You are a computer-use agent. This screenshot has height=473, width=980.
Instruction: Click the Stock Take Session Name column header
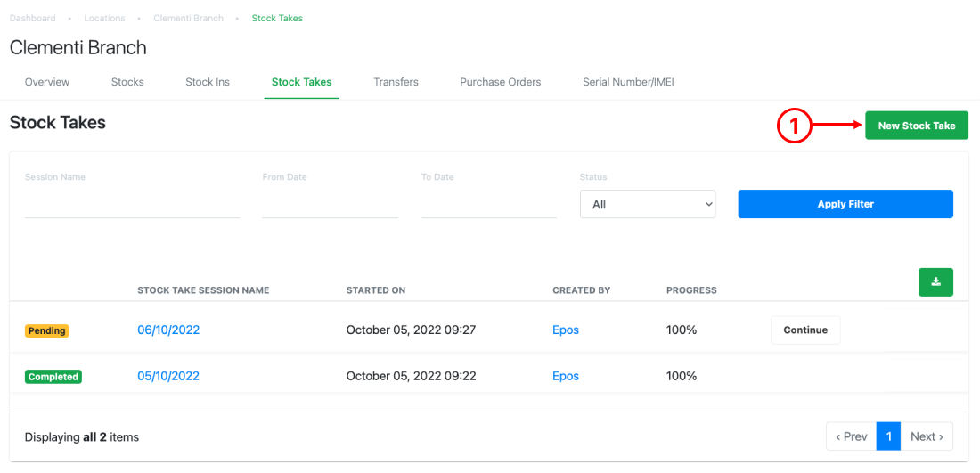[x=203, y=290]
